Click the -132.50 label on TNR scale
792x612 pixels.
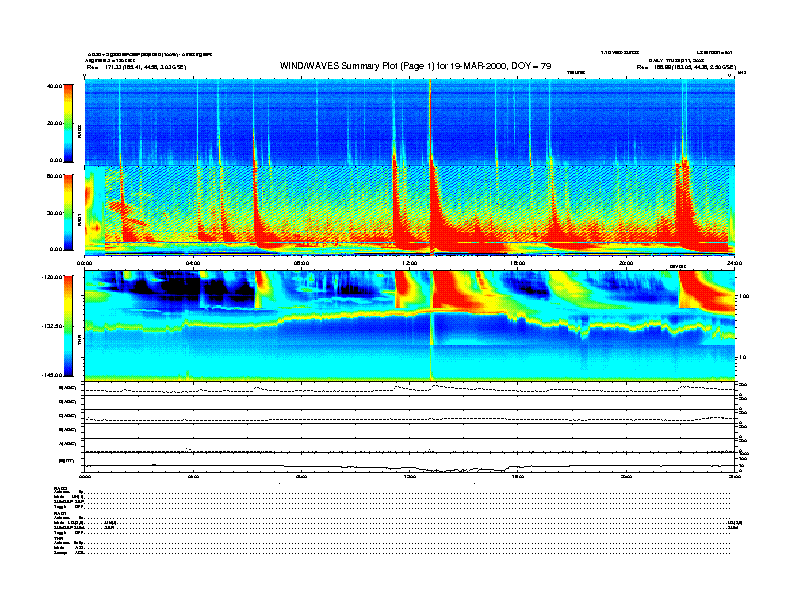53,326
